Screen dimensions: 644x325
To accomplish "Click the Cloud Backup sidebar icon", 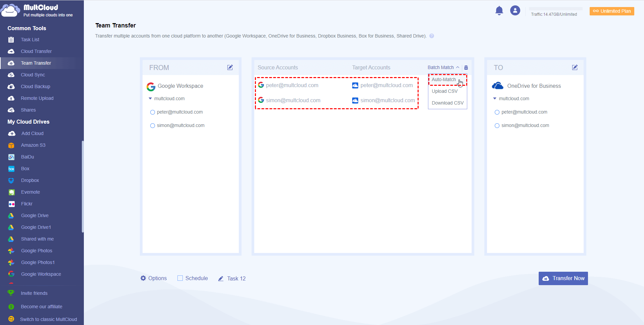I will point(11,86).
